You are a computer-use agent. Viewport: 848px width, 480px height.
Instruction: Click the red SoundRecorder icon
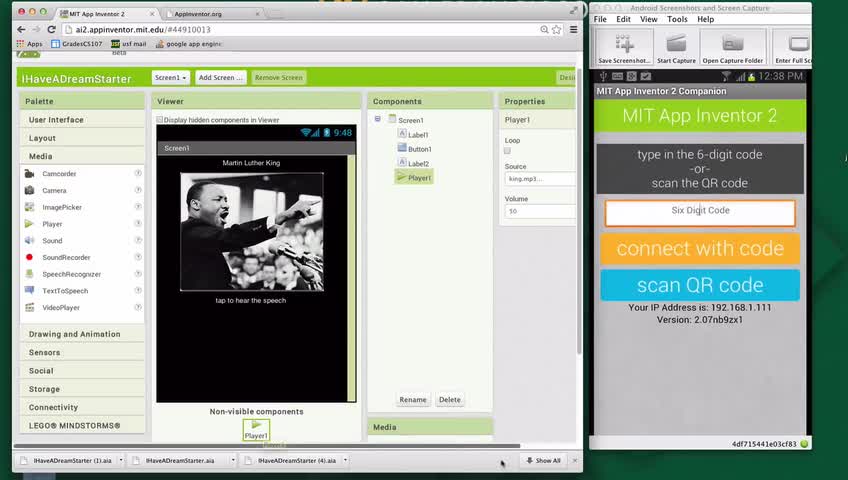pyautogui.click(x=30, y=257)
